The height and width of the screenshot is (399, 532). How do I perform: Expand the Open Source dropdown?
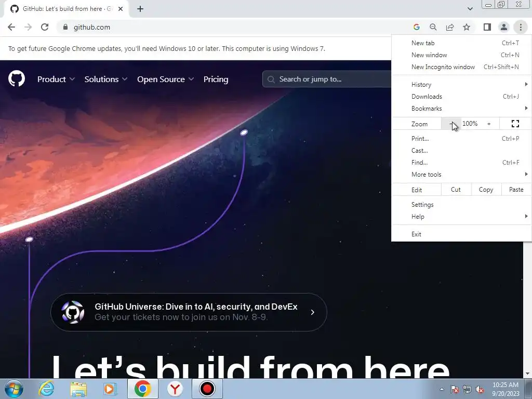point(166,79)
